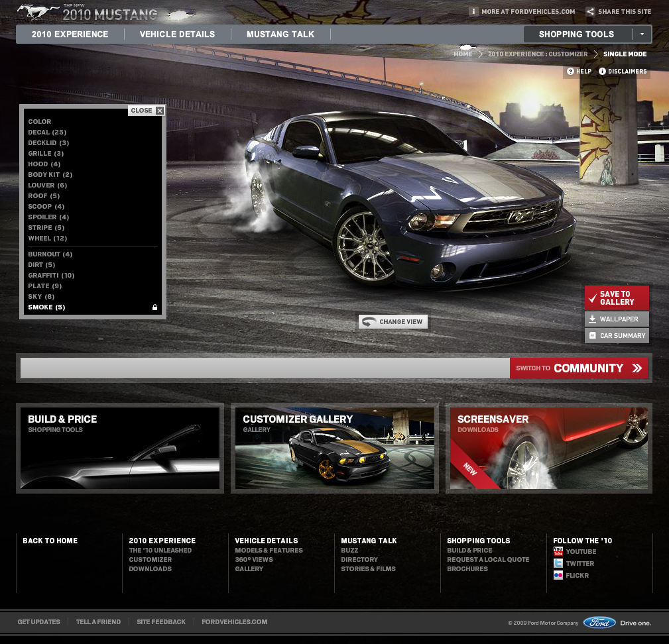Screen dimensions: 669x644
Task: Select Smoke (5) in the customizer list
Action: tap(47, 307)
